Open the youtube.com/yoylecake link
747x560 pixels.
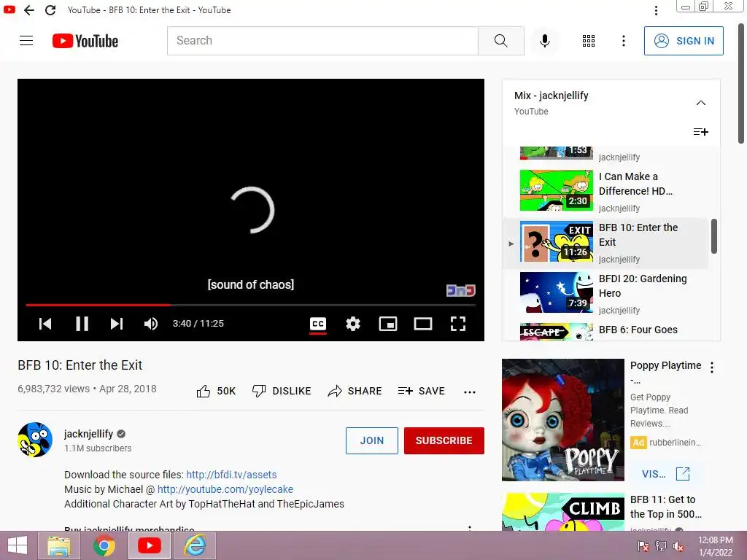click(x=225, y=489)
